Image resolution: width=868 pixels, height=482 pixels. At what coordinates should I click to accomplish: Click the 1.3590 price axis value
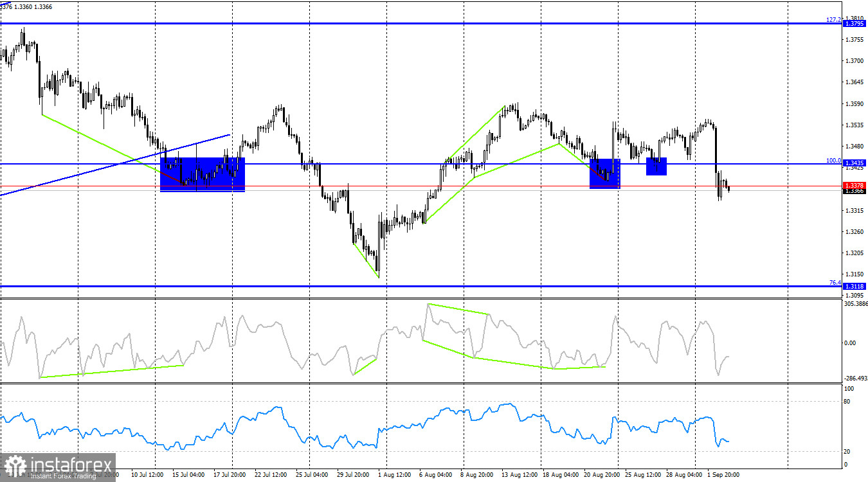click(x=854, y=103)
